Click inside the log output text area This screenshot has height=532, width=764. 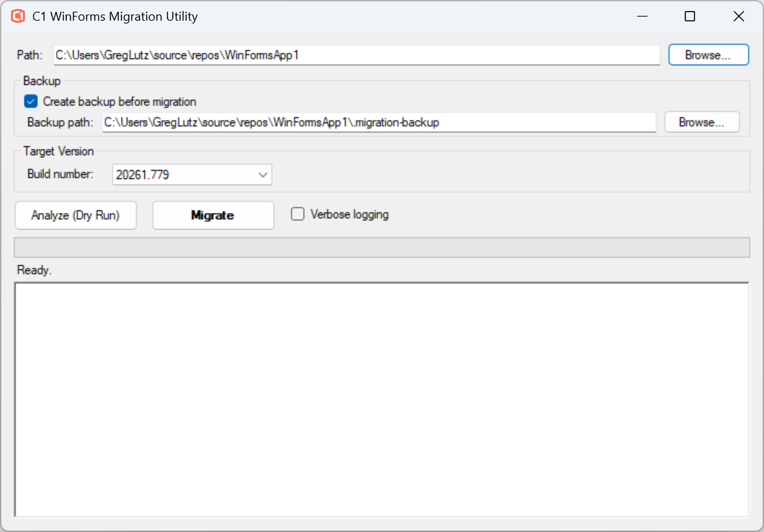(x=382, y=399)
